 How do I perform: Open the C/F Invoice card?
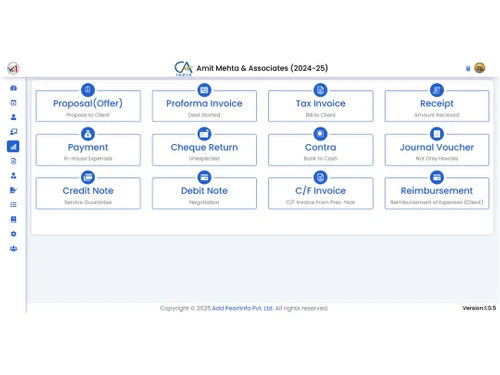coord(321,194)
